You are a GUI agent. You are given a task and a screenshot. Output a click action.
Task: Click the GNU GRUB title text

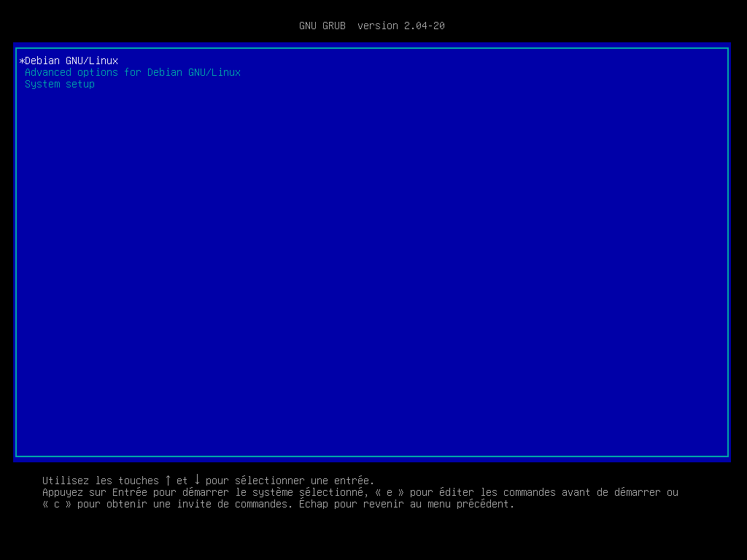[x=322, y=26]
